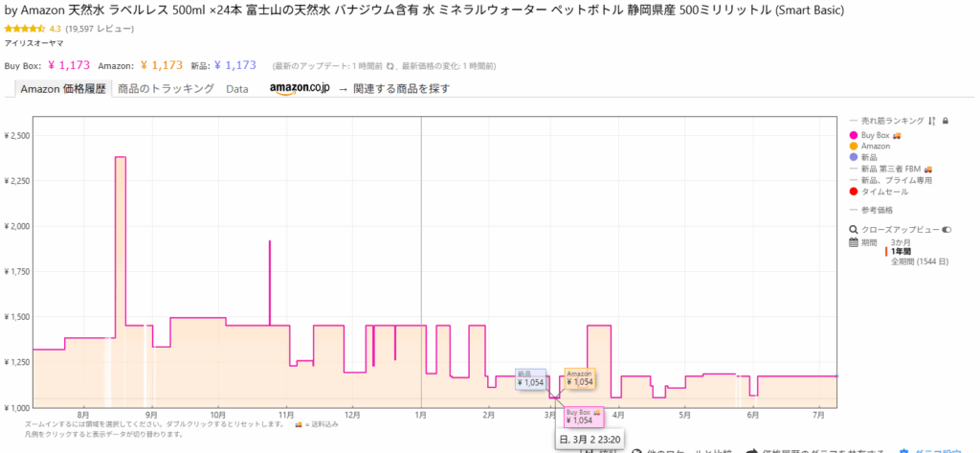This screenshot has height=453, width=980.
Task: Click the 12月 x-axis label
Action: 353,414
